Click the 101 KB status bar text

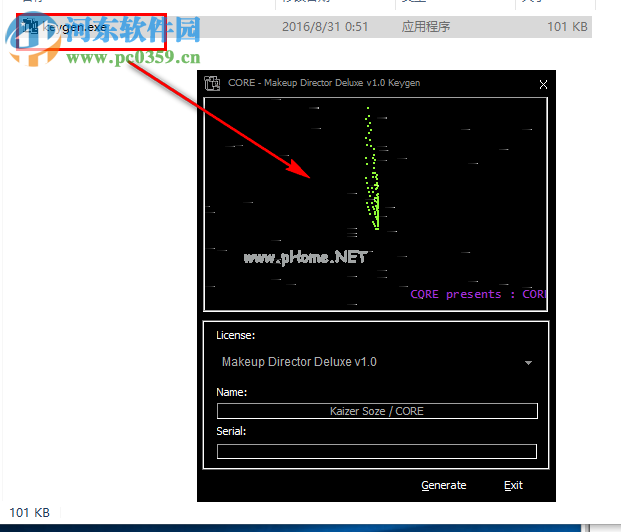click(x=28, y=512)
